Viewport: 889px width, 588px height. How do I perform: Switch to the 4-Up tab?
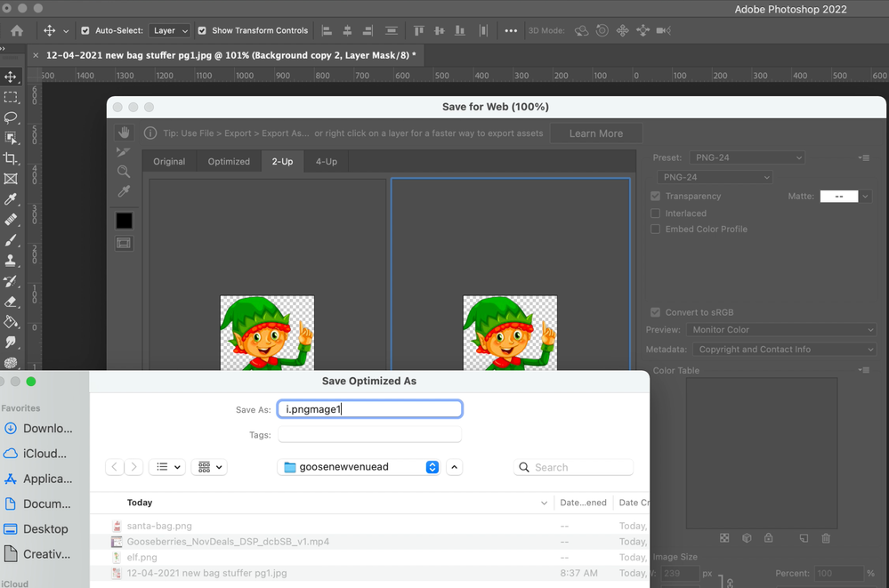click(326, 161)
